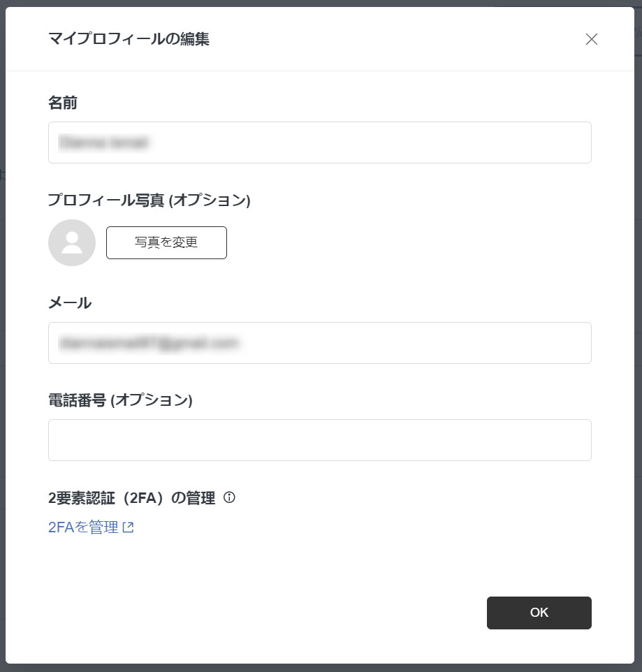
Task: Click the default profile avatar placeholder
Action: coord(72,242)
